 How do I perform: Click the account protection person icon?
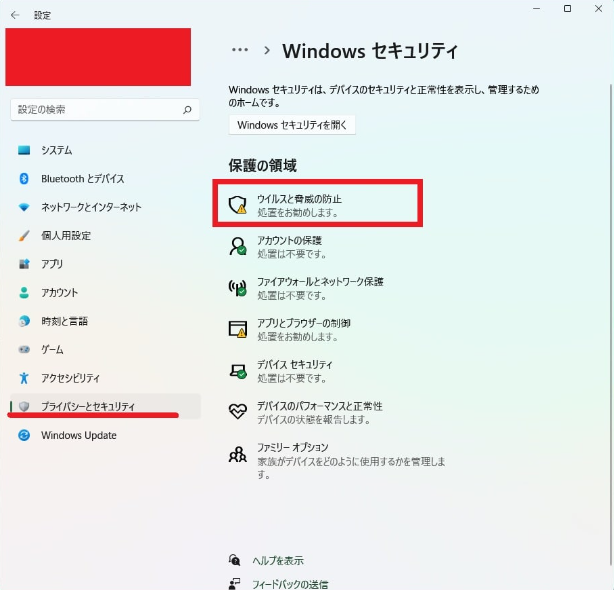[x=238, y=246]
